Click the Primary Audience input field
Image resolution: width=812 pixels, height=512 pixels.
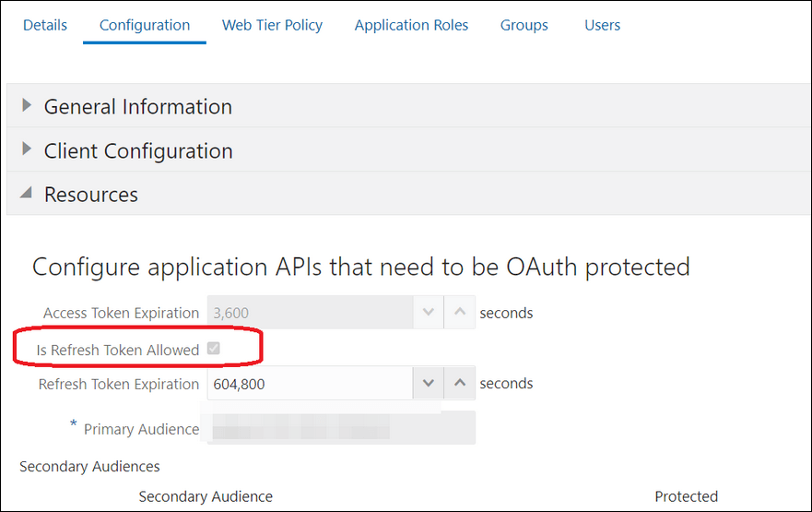pos(341,427)
